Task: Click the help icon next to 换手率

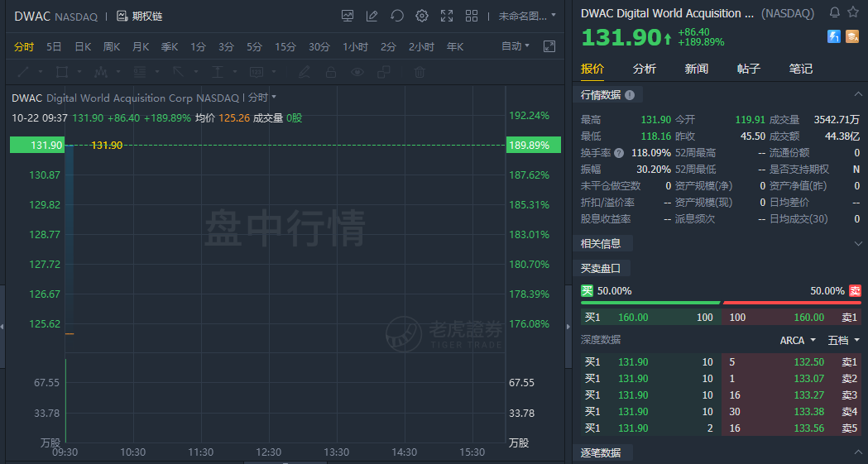Action: tap(619, 153)
